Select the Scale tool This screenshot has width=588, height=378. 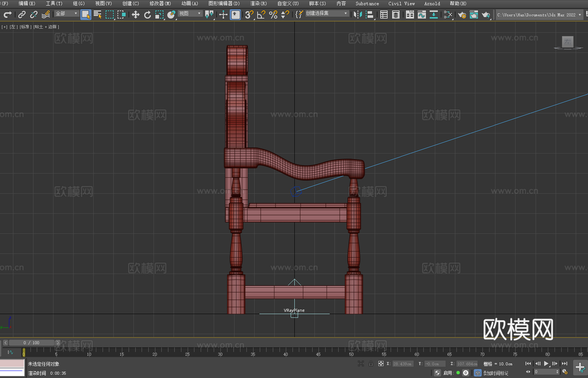coord(159,14)
